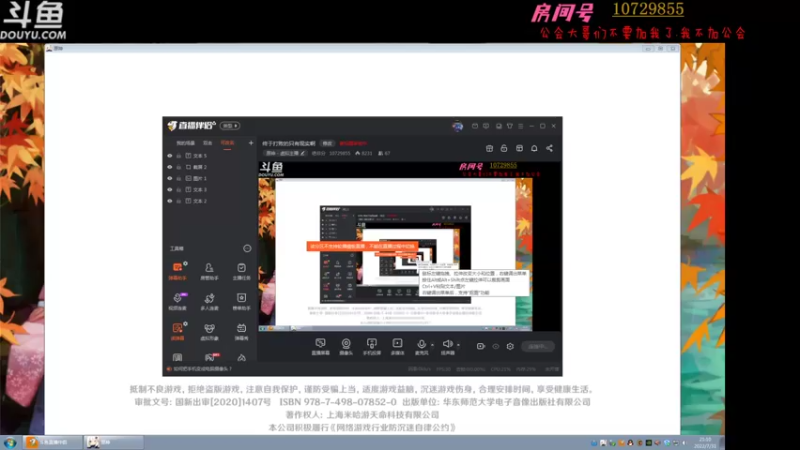Hide the 文本 3 layer
The width and height of the screenshot is (800, 450).
[x=169, y=189]
